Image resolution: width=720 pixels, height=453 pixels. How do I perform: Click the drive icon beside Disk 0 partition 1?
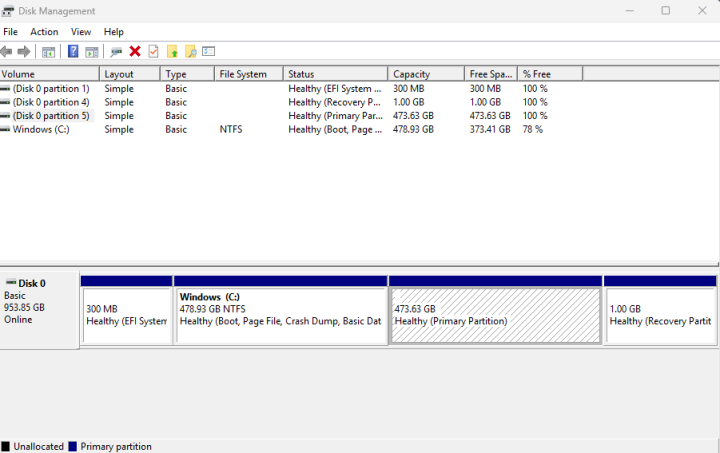(5, 89)
